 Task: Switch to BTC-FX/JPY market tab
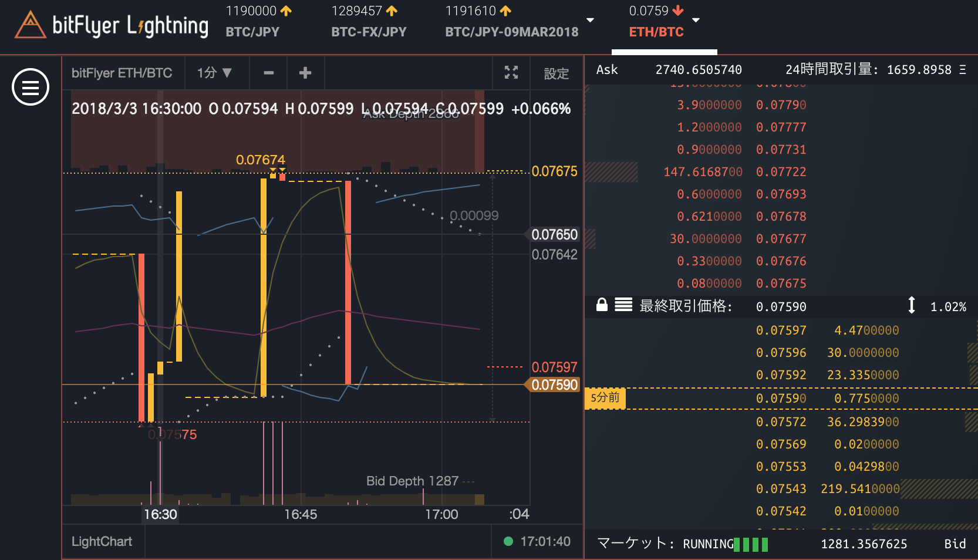(x=369, y=22)
